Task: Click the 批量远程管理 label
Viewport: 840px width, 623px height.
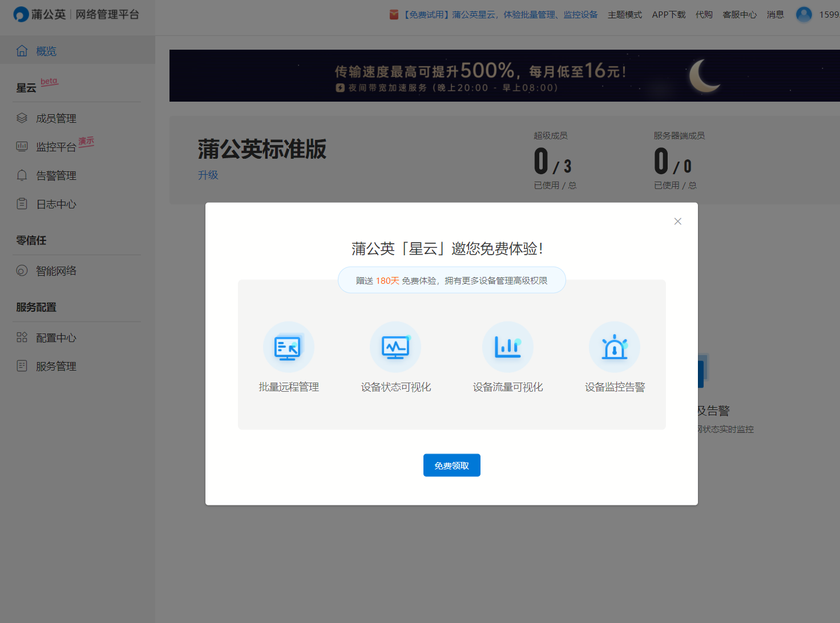Action: click(289, 387)
